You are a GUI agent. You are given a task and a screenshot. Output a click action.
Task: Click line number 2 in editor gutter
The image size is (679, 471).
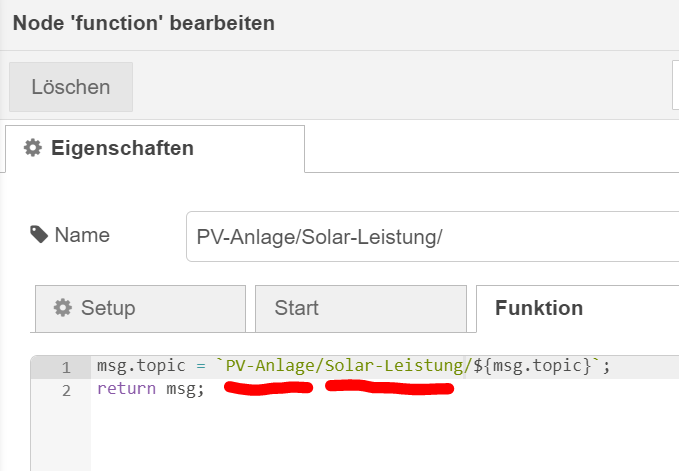pyautogui.click(x=66, y=390)
